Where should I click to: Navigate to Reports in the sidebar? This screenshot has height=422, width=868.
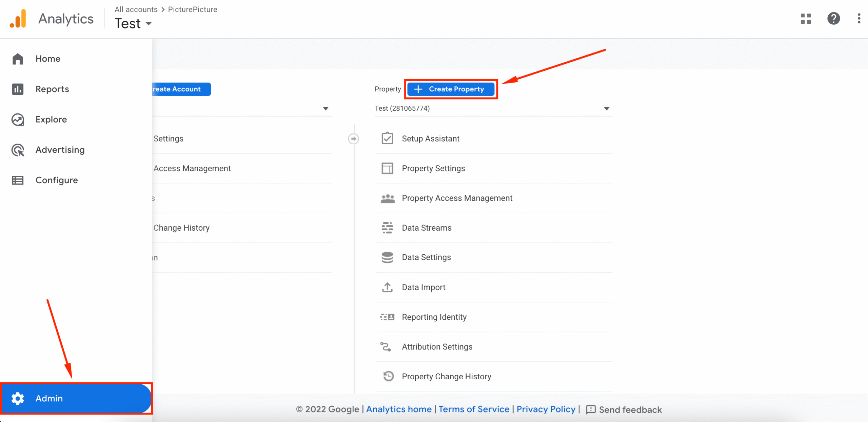point(52,89)
